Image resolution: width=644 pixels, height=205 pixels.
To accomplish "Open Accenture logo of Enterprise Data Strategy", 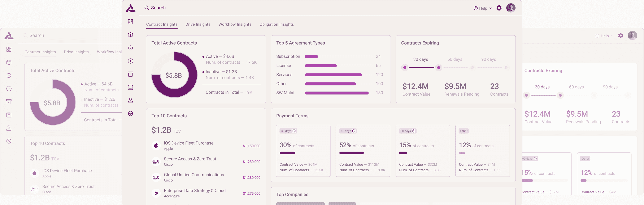I will tap(156, 193).
